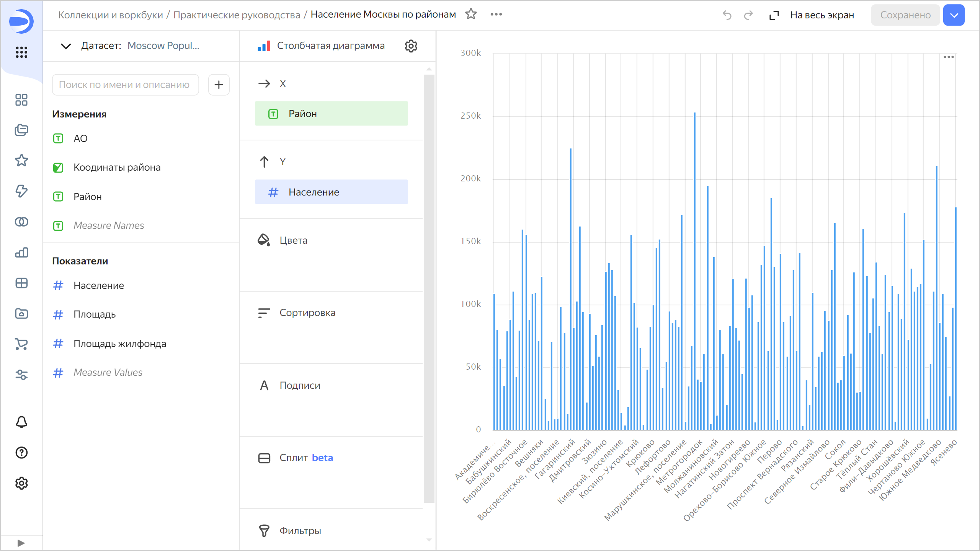
Task: Click the undo arrow icon
Action: [727, 15]
